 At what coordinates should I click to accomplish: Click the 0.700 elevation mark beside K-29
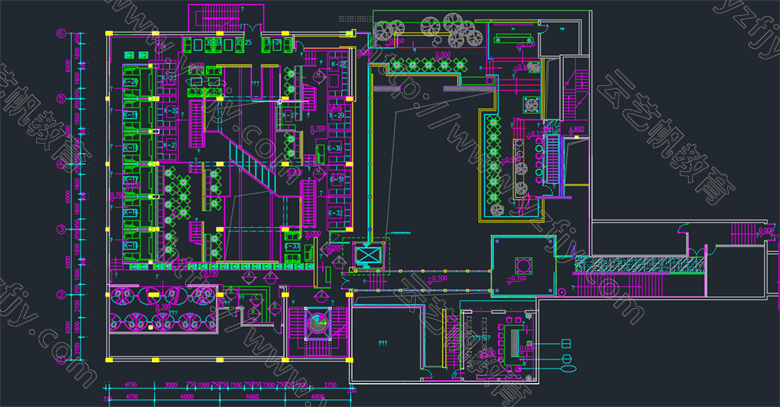(x=317, y=129)
